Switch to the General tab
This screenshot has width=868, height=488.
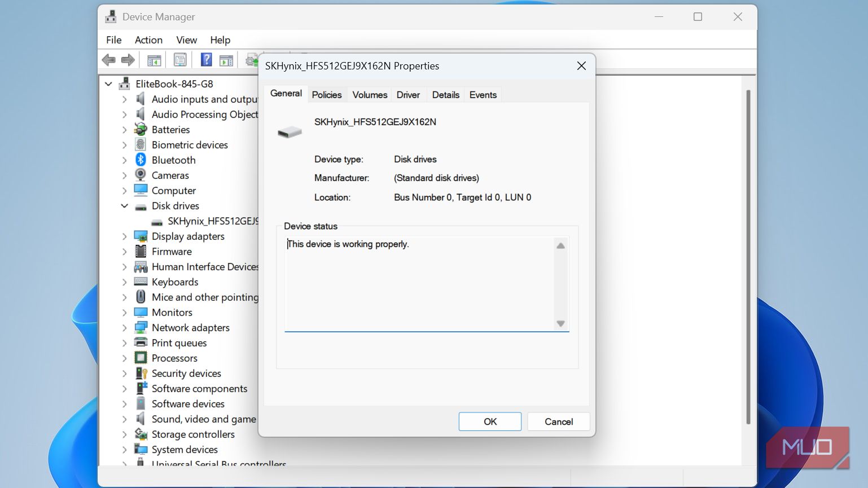click(x=286, y=94)
